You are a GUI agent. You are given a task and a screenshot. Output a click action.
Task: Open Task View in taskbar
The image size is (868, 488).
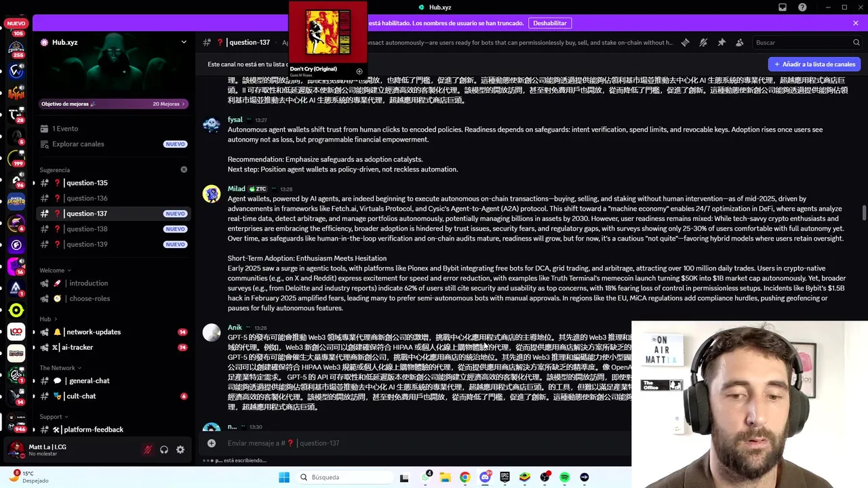[x=404, y=477]
